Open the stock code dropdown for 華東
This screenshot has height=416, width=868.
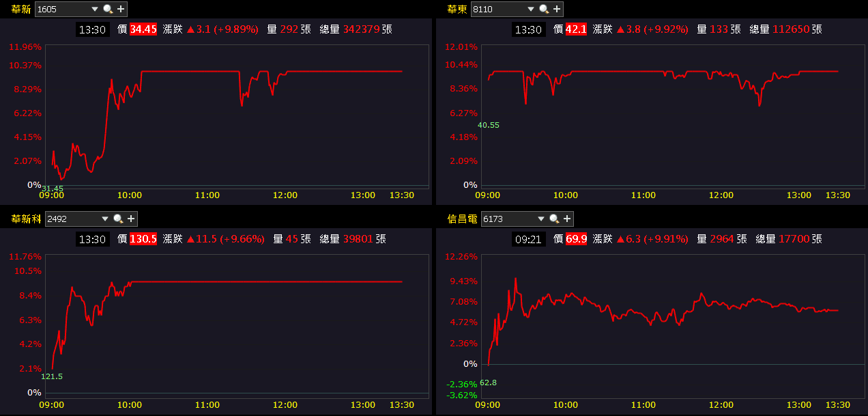531,10
